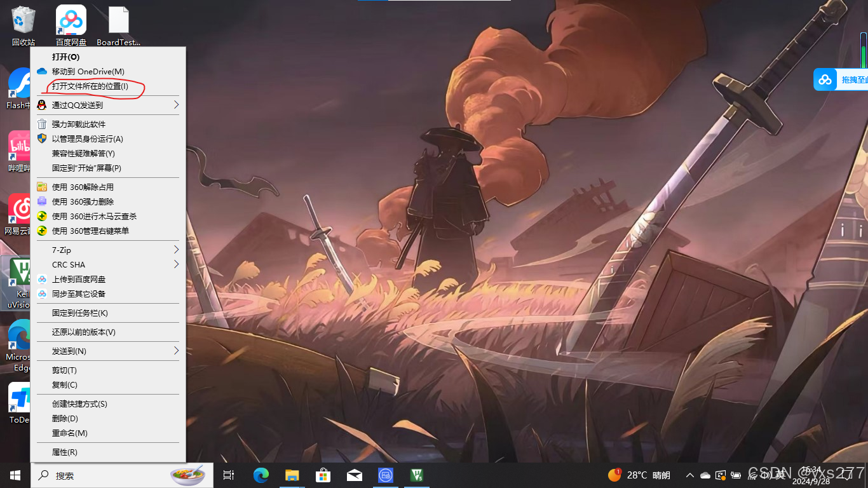Open the 7-Zip submenu entry
The height and width of the screenshot is (488, 868).
pos(108,250)
